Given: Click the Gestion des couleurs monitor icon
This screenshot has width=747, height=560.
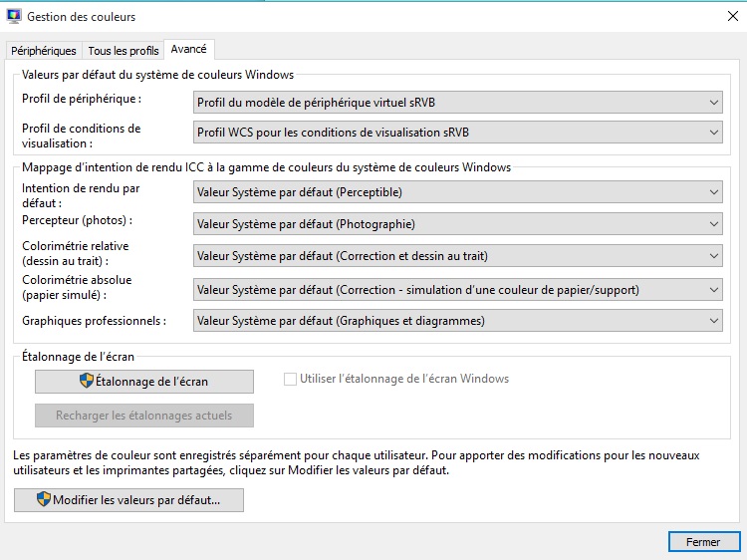Looking at the screenshot, I should pos(14,17).
